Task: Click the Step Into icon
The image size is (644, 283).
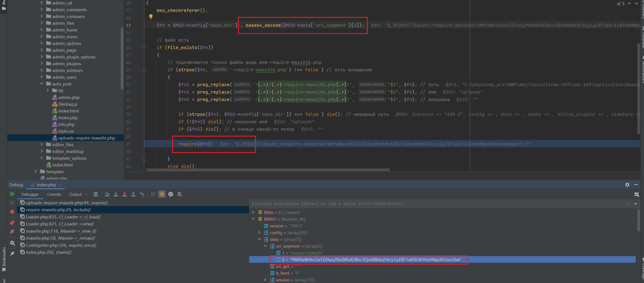Action: tap(116, 194)
